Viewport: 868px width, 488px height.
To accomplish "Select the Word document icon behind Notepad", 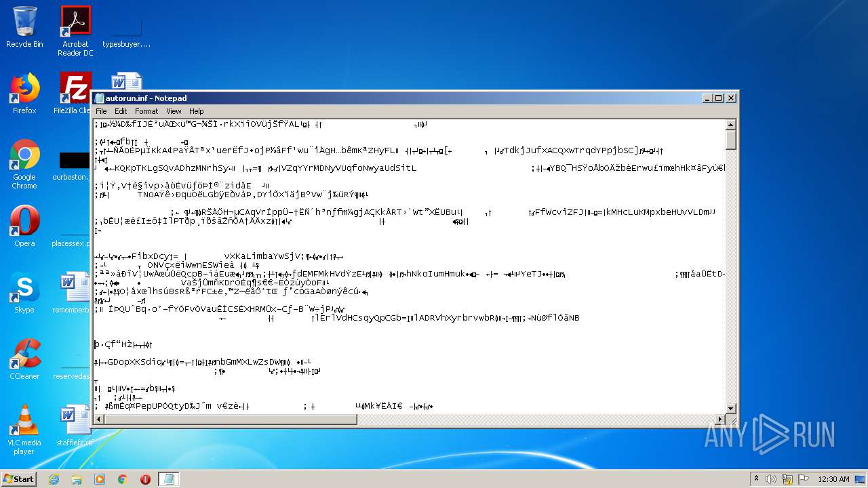I will pos(126,81).
